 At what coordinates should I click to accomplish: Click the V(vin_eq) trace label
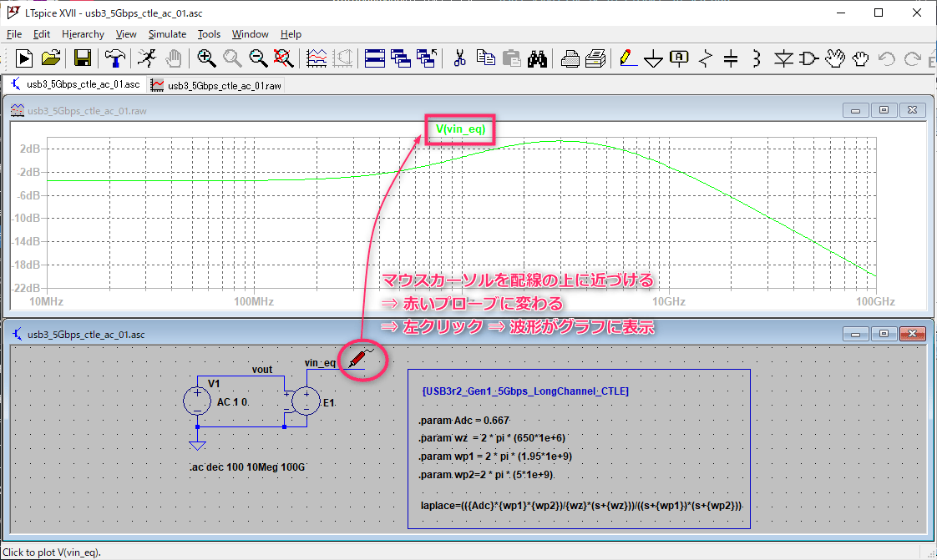coord(459,129)
